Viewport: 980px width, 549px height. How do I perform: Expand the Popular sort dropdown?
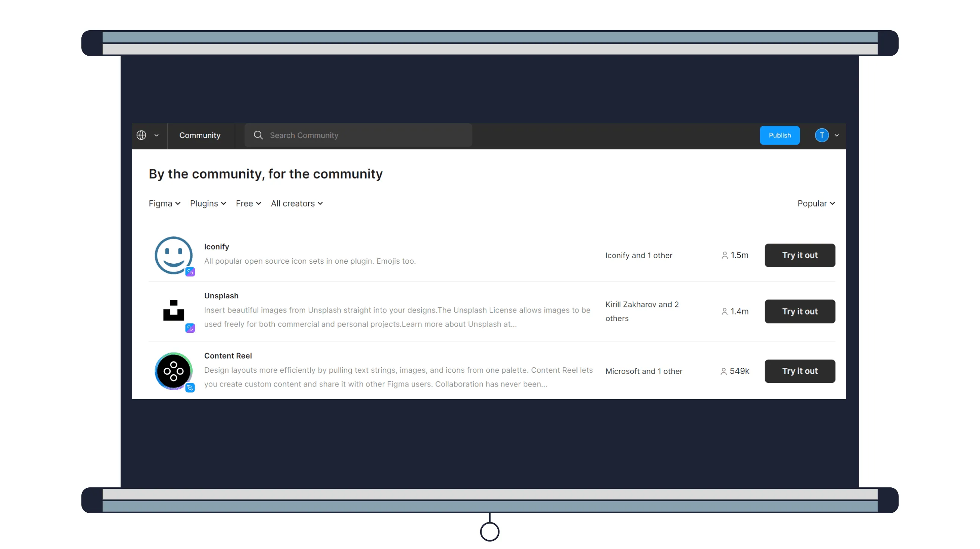click(815, 204)
